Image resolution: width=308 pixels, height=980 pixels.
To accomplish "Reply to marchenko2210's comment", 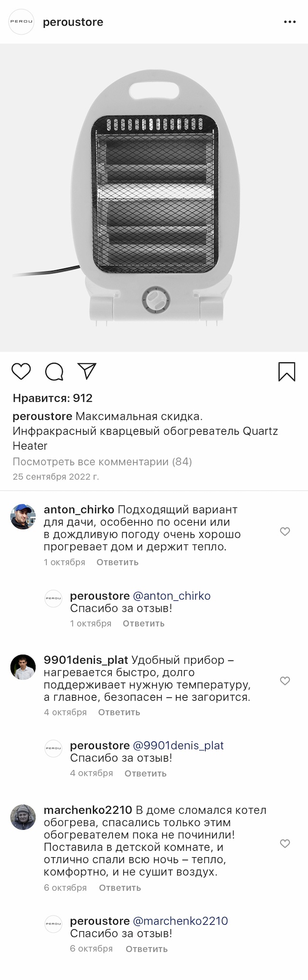I will (x=120, y=887).
